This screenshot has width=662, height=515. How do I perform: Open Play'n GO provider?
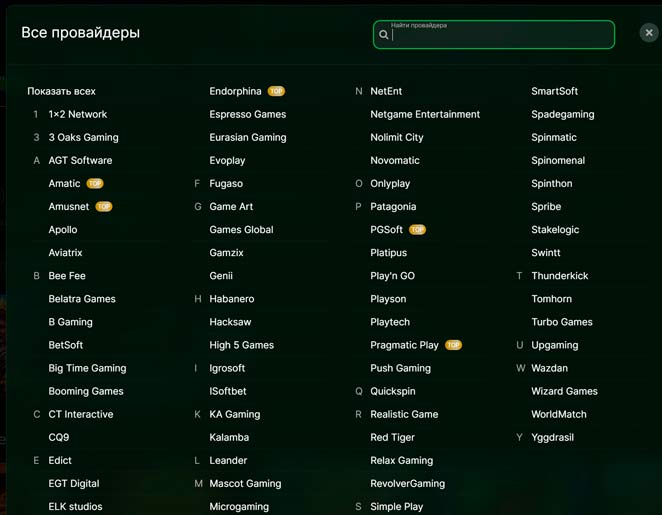tap(392, 276)
